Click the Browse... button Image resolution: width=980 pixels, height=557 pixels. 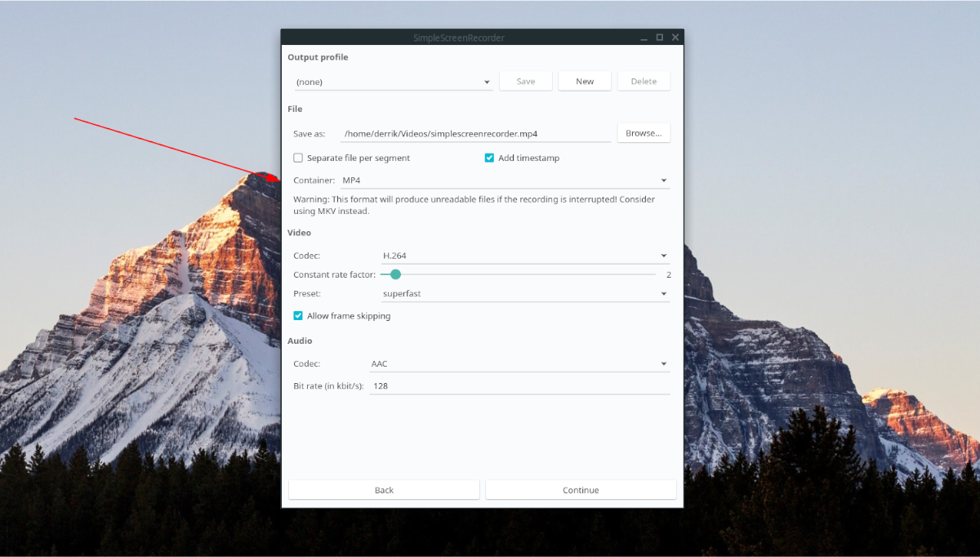pos(644,133)
